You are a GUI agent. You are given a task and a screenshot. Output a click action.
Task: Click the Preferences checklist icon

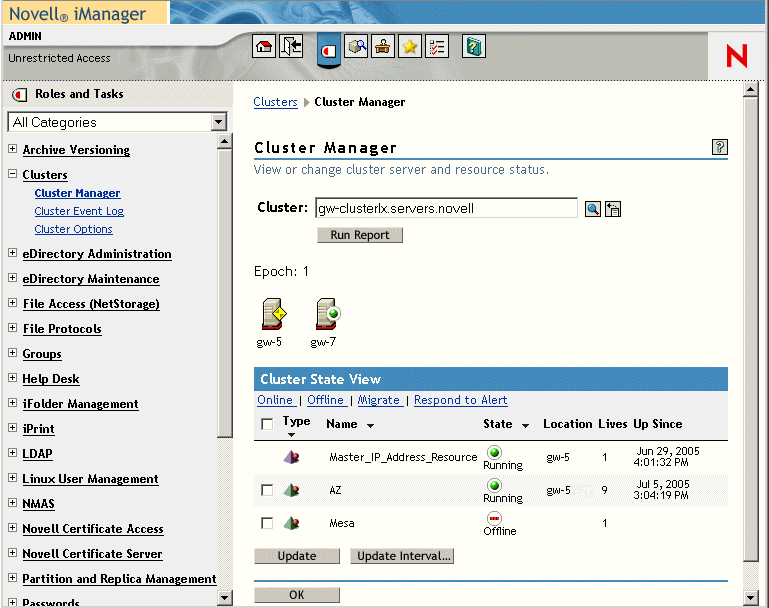tap(436, 47)
